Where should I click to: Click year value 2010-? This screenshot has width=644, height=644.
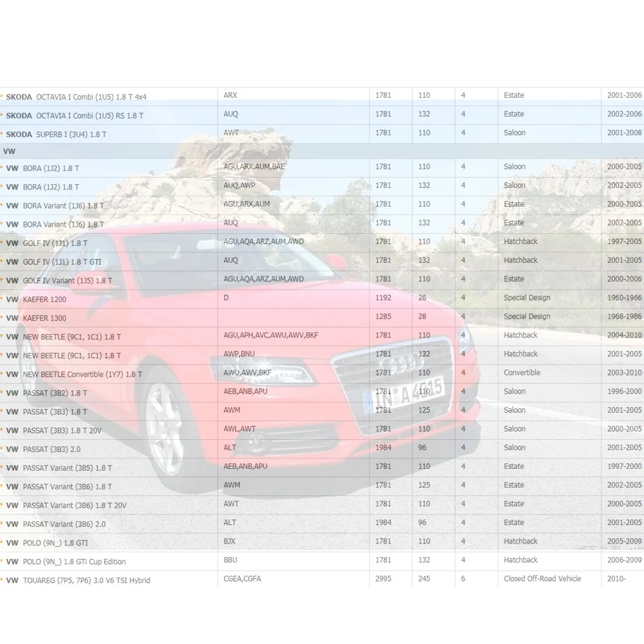pyautogui.click(x=616, y=579)
